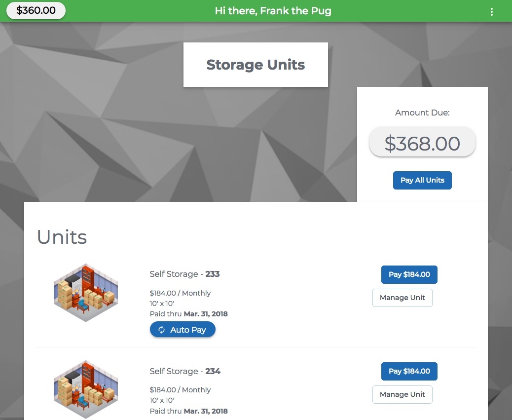This screenshot has height=420, width=512.
Task: Pay $184.00 for Self Storage 234
Action: 409,371
